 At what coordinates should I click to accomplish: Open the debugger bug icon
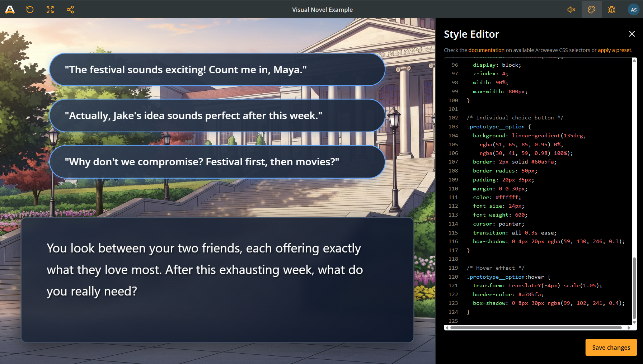pyautogui.click(x=612, y=10)
